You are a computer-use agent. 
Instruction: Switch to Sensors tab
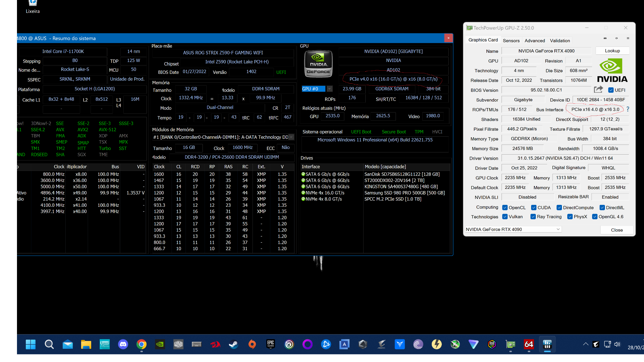coord(511,41)
